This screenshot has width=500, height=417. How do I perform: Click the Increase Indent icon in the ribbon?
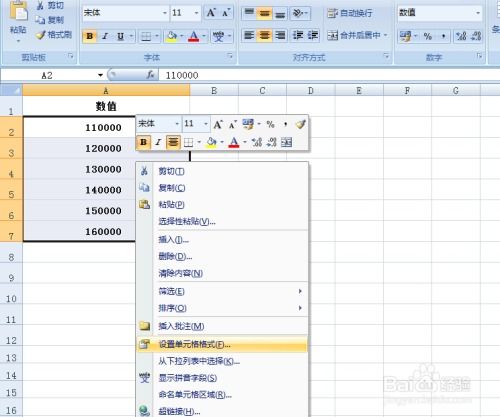point(313,35)
